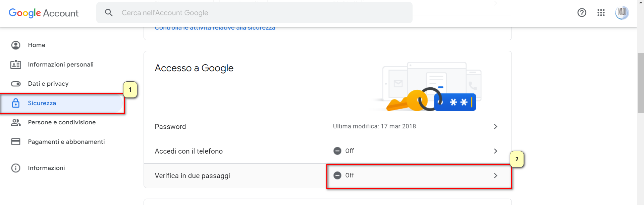Click the Dati e privacy toggle icon
Image resolution: width=644 pixels, height=205 pixels.
coord(16,84)
